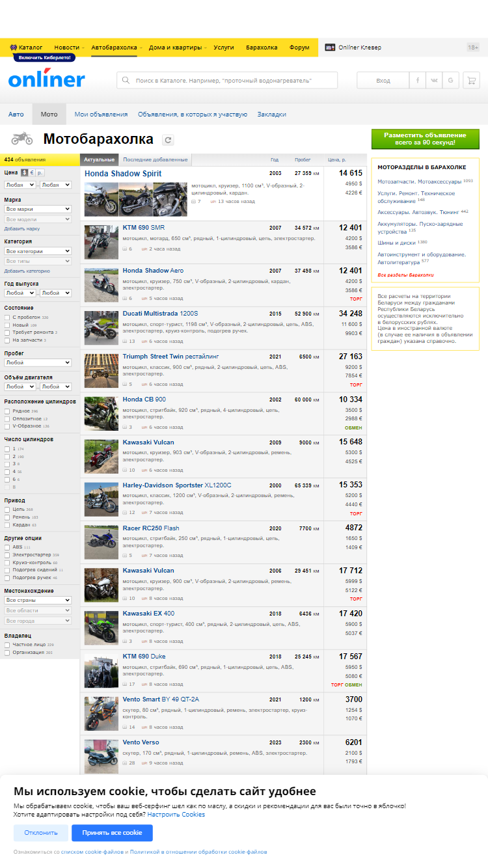The height and width of the screenshot is (868, 488).
Task: Open first Honda Shadow Spirit photo
Action: tap(101, 199)
